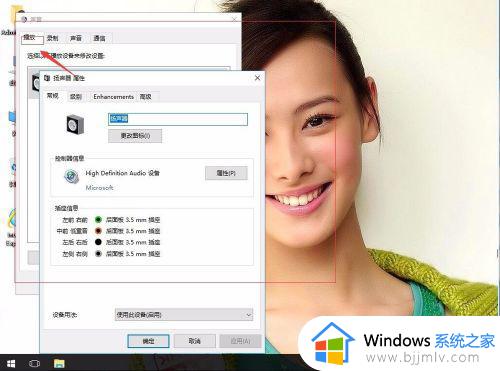
Task: Click the brown jack indicator for 中前 低音
Action: tap(98, 231)
